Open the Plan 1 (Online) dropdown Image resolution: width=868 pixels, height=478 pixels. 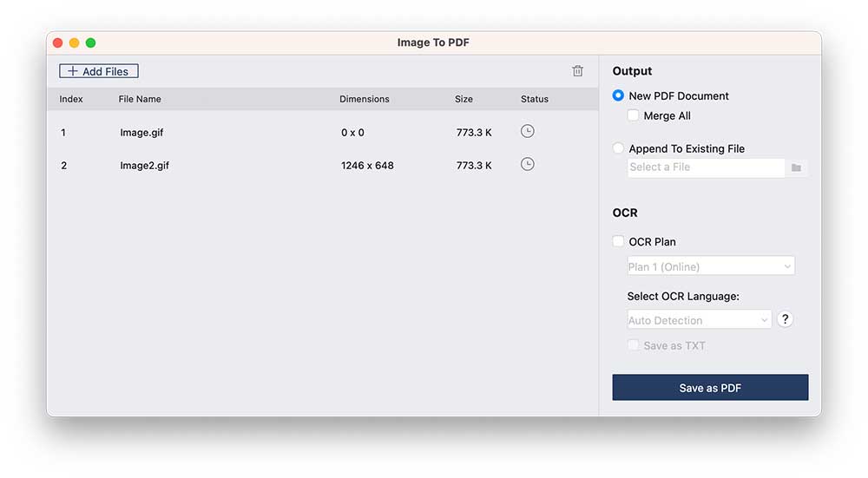(710, 266)
